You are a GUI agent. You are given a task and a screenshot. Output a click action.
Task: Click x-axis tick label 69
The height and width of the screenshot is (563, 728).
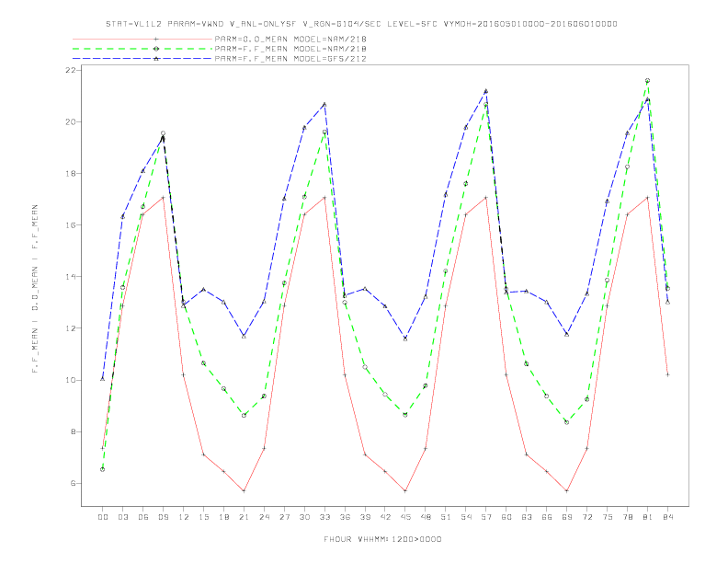coord(567,517)
